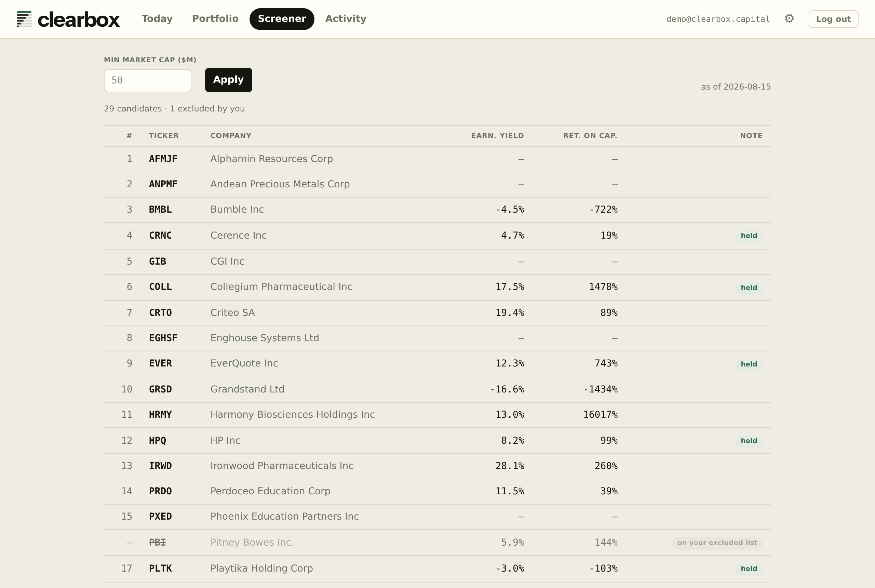Click the held badge on EverQuote row
The image size is (875, 588).
pyautogui.click(x=749, y=364)
